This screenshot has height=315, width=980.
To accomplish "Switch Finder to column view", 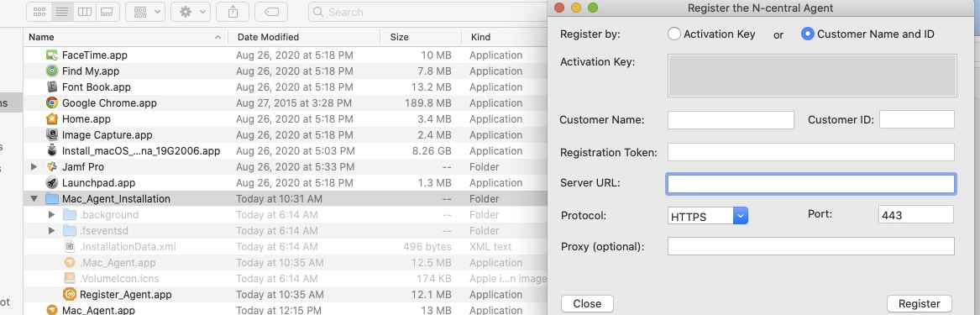I will click(84, 12).
